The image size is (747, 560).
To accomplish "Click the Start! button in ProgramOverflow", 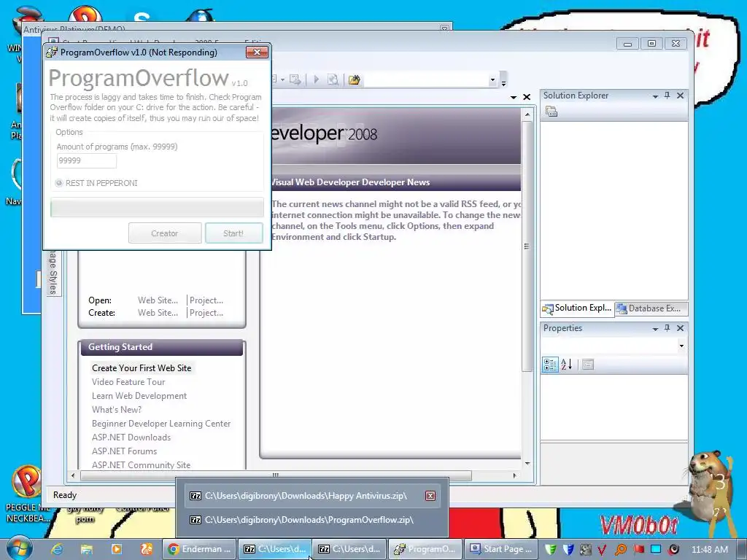I will pyautogui.click(x=234, y=233).
